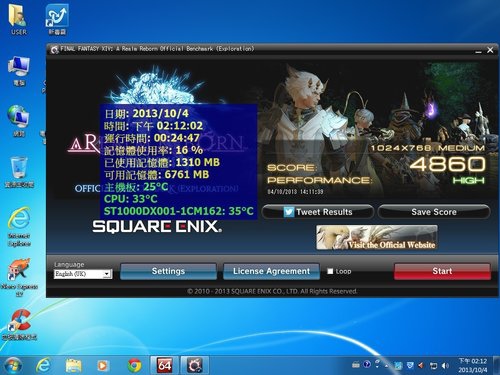This screenshot has height=375, width=500.
Task: Minimize the benchmark window
Action: [479, 51]
